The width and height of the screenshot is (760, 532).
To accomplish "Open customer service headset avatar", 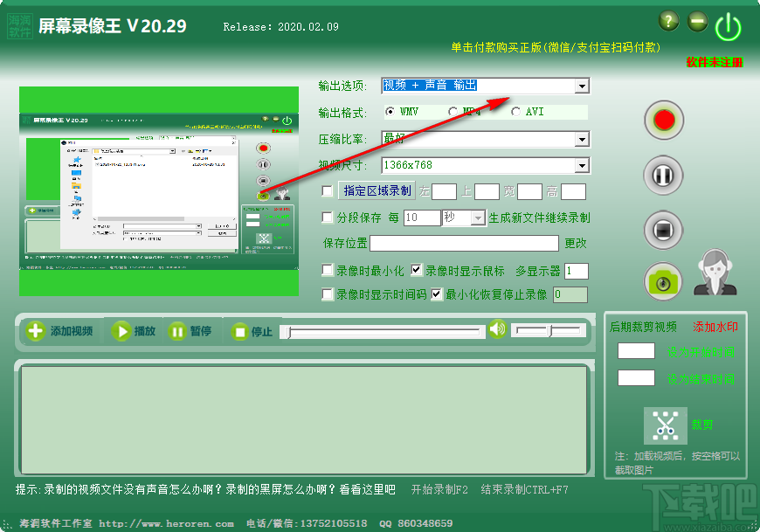I will tap(715, 273).
